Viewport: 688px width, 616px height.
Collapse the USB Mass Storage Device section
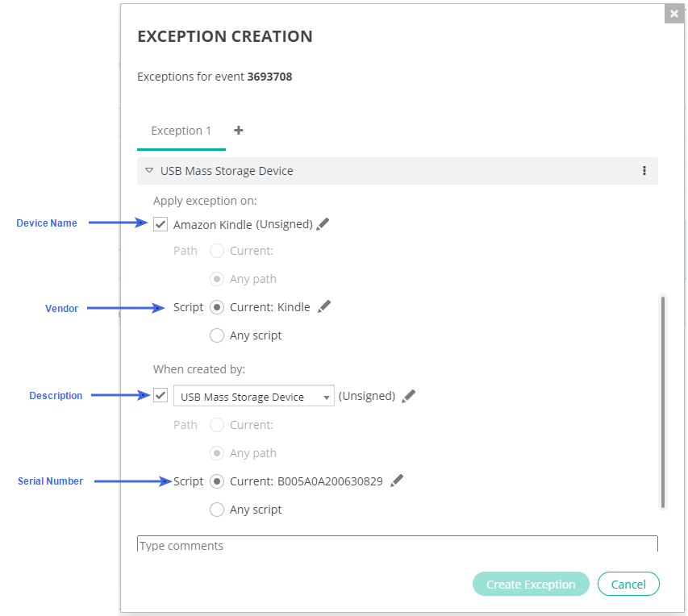pyautogui.click(x=149, y=171)
